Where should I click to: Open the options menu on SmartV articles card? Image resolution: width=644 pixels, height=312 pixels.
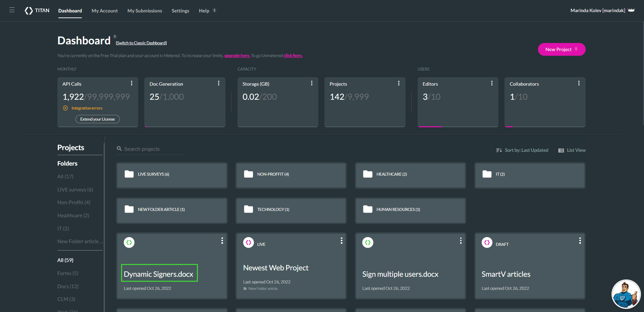(x=580, y=240)
